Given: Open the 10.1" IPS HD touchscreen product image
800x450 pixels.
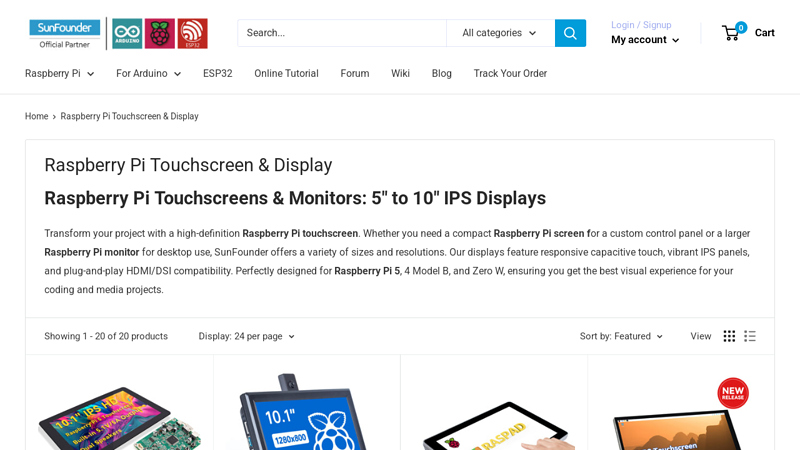Looking at the screenshot, I should pyautogui.click(x=119, y=416).
